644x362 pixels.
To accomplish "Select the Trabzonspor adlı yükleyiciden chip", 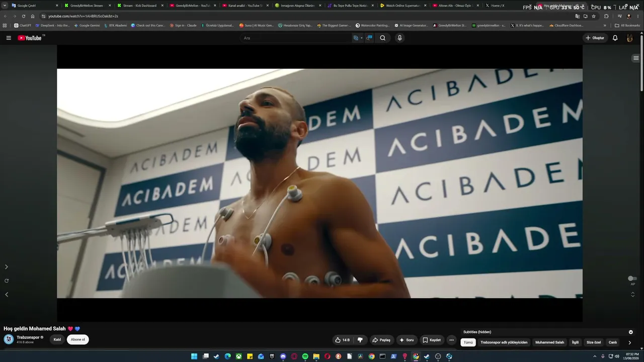I will tap(504, 342).
